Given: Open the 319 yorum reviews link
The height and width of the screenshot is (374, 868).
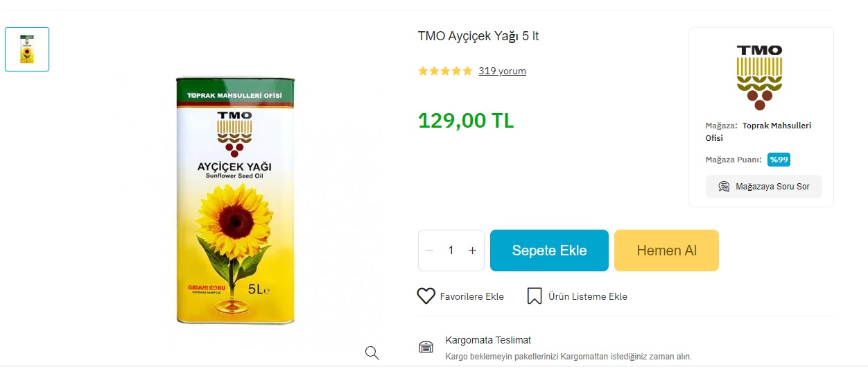Looking at the screenshot, I should click(502, 71).
